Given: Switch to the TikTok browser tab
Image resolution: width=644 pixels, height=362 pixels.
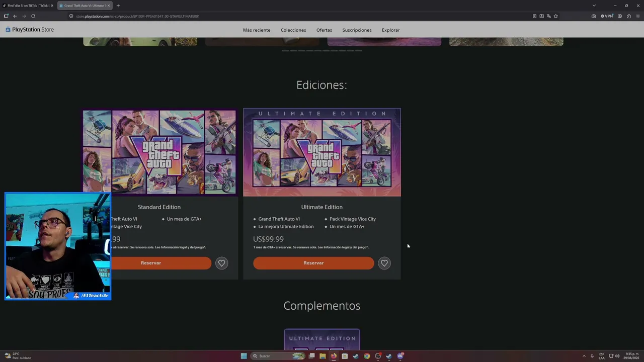Looking at the screenshot, I should click(x=28, y=6).
